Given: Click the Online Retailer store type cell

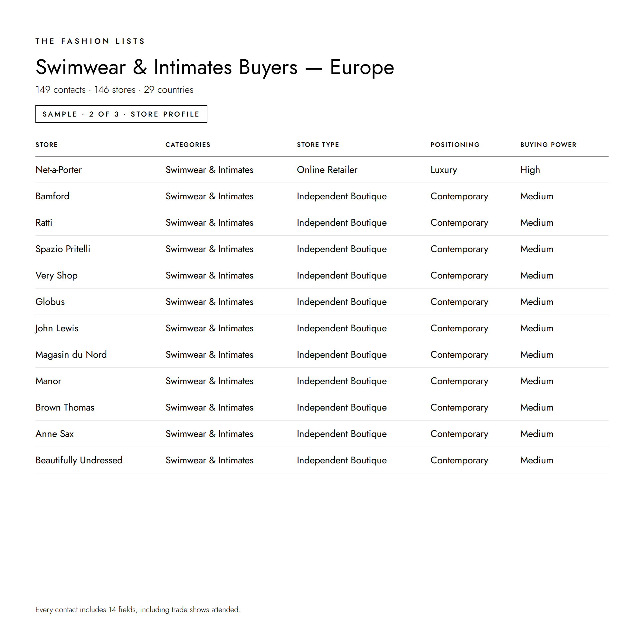Looking at the screenshot, I should [x=327, y=170].
